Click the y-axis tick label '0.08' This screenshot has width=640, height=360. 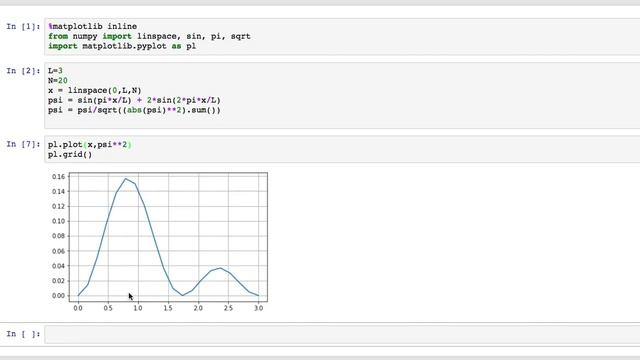[x=58, y=236]
